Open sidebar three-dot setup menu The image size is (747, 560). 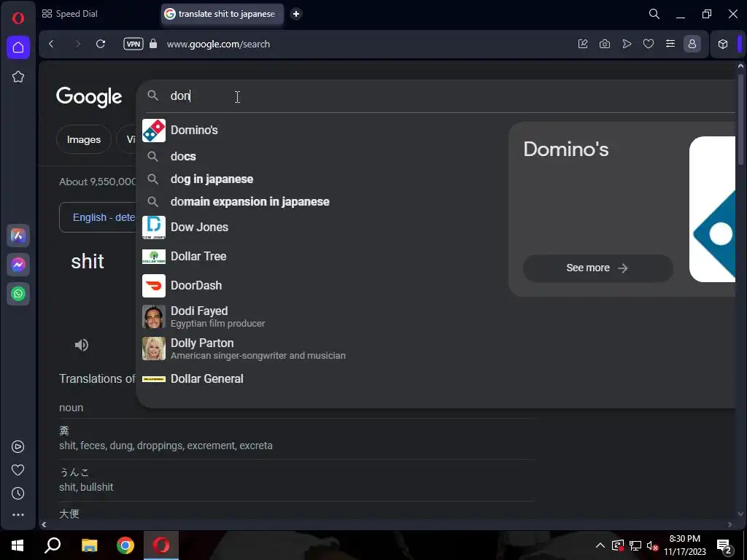click(18, 515)
